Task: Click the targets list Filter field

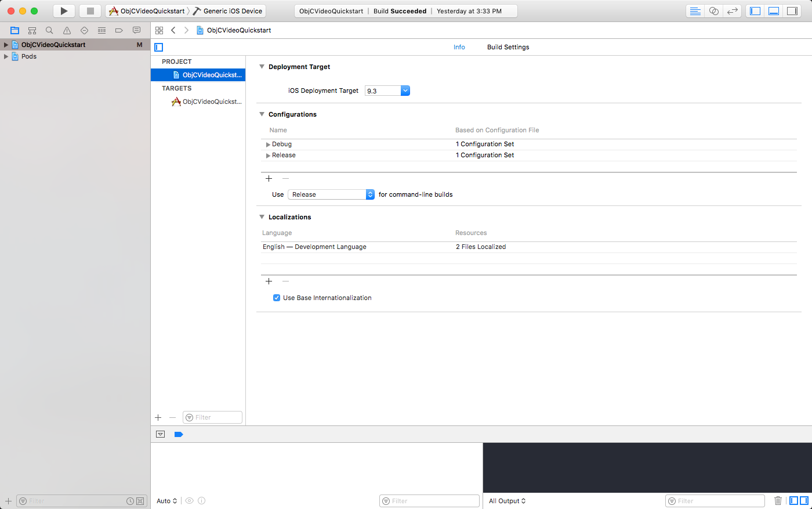Action: (x=212, y=417)
